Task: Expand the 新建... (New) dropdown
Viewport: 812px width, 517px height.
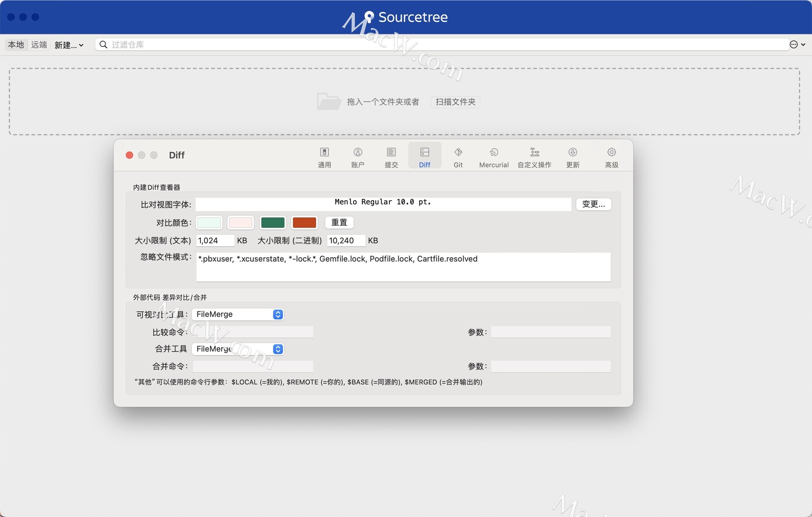Action: [x=69, y=45]
